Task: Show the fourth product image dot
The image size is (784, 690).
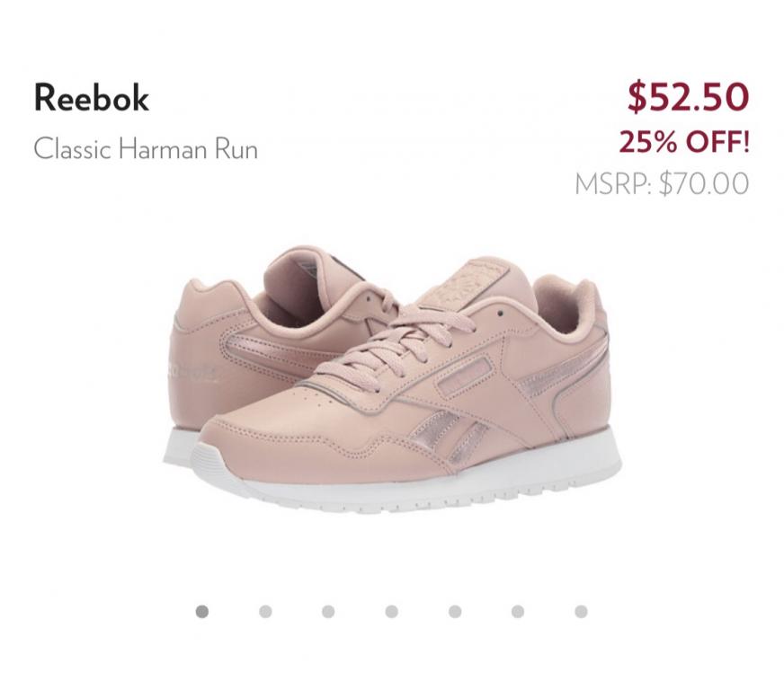Action: point(391,612)
